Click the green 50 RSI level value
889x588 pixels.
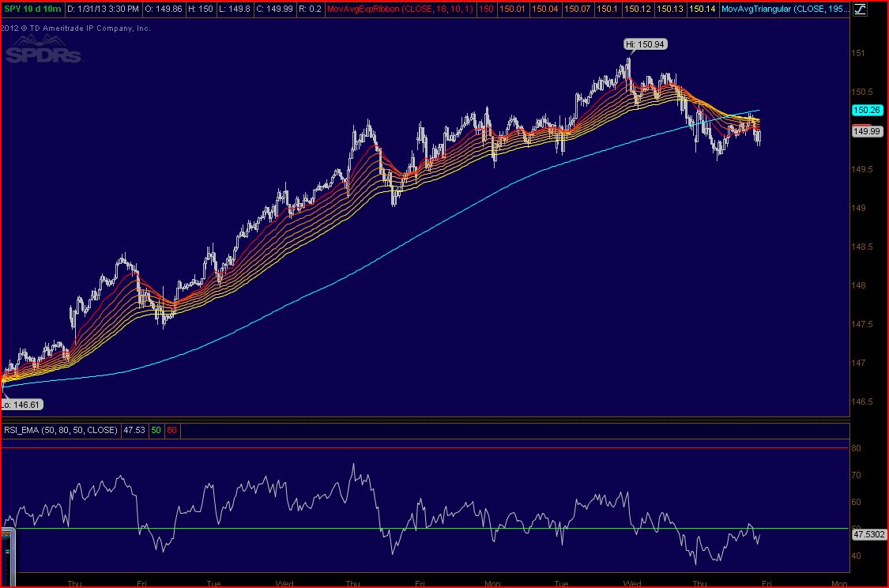pos(156,430)
